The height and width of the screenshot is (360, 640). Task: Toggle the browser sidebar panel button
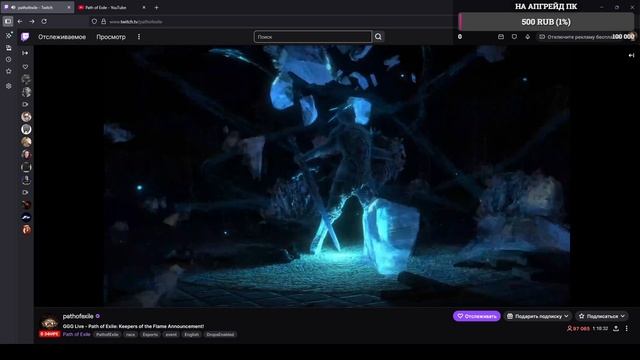(x=8, y=21)
